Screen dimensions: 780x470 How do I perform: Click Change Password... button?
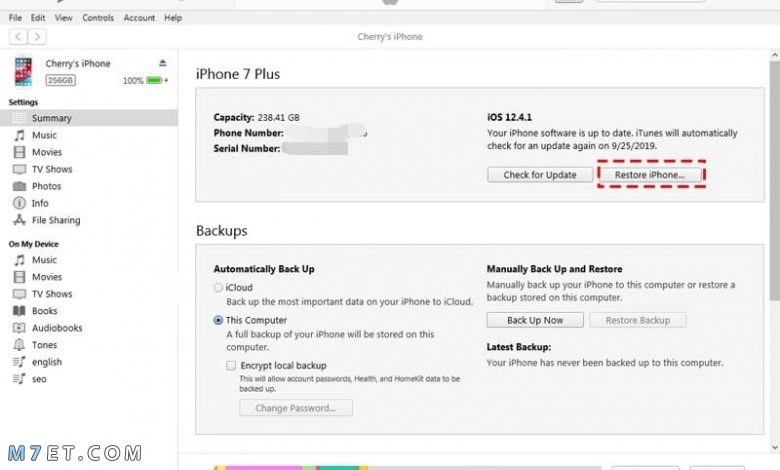[x=295, y=408]
